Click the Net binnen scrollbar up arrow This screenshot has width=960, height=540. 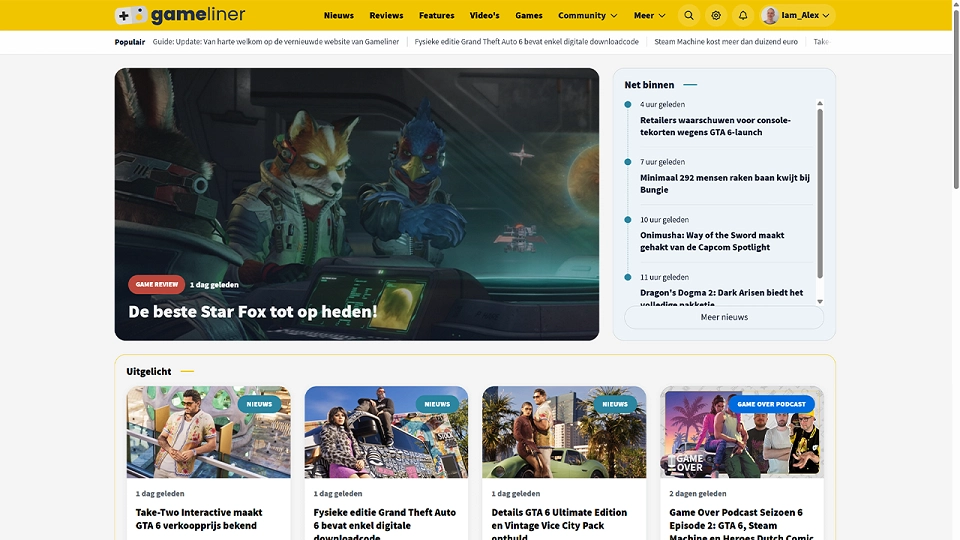pyautogui.click(x=820, y=103)
